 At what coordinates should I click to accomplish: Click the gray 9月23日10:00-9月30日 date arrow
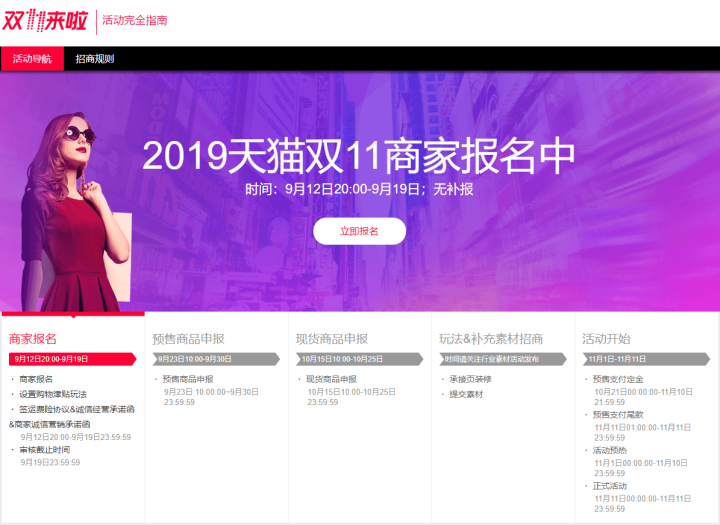click(216, 359)
